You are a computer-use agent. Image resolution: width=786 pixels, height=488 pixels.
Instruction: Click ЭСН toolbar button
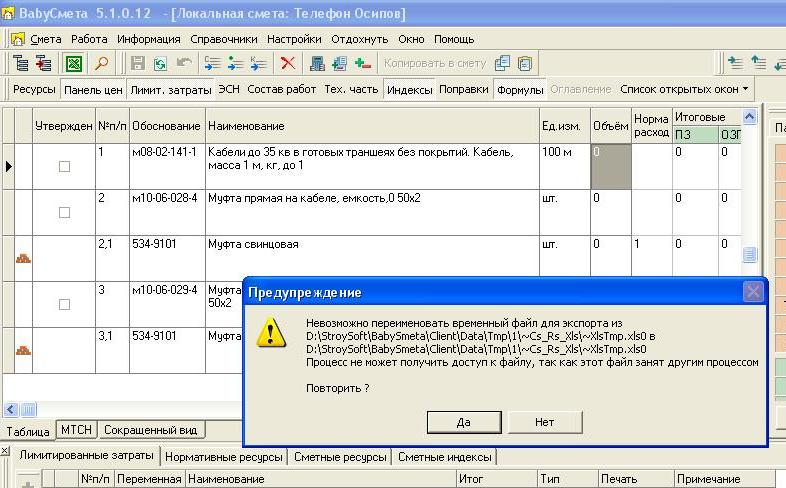tap(229, 89)
